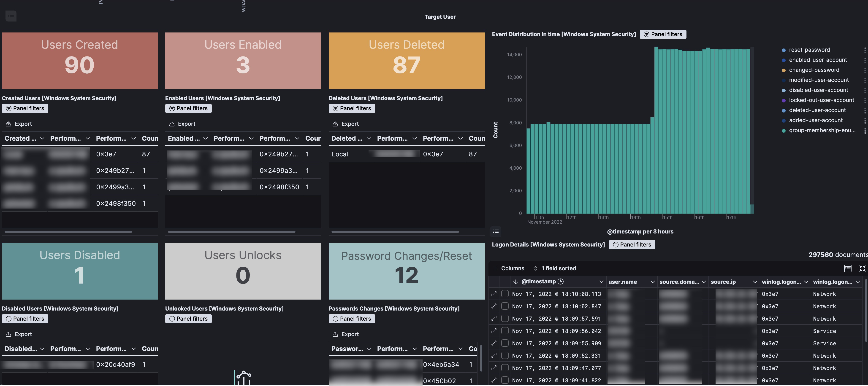Toggle the reset-password legend entry
This screenshot has width=868, height=386.
click(x=809, y=49)
